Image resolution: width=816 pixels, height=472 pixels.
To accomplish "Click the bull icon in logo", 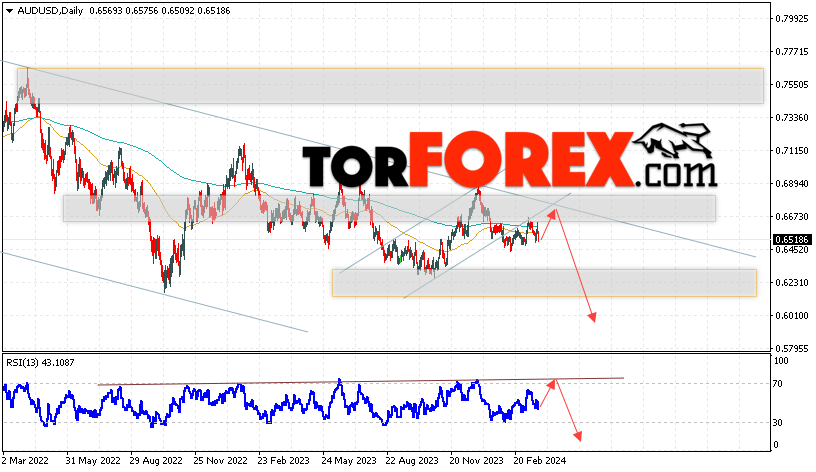I will pyautogui.click(x=672, y=140).
